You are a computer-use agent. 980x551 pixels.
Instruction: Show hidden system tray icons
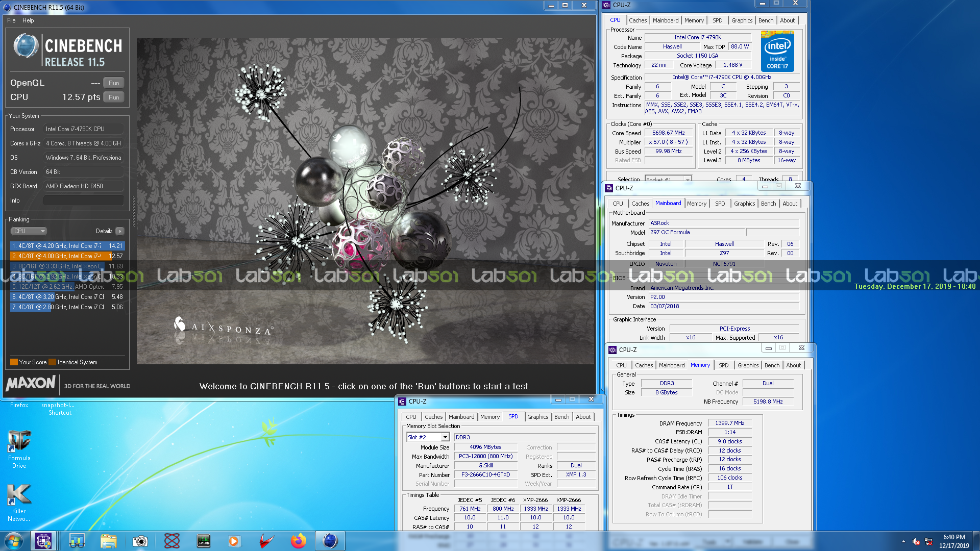tap(903, 541)
